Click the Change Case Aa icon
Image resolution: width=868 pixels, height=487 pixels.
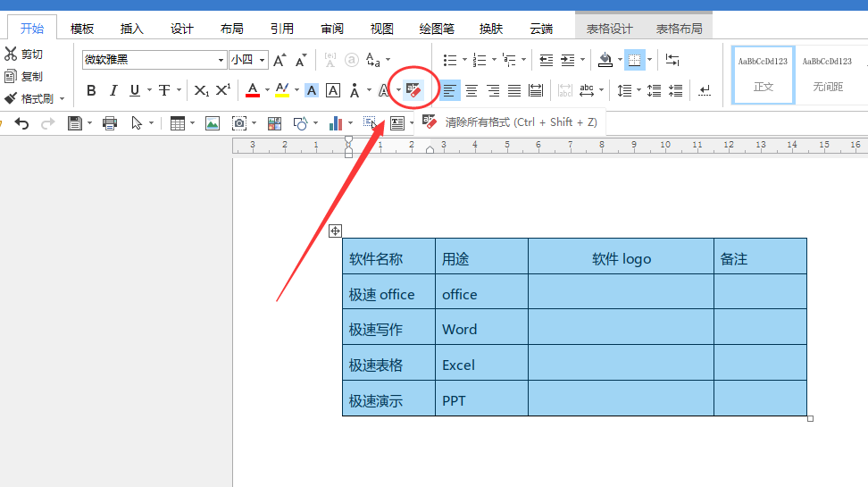[x=373, y=60]
